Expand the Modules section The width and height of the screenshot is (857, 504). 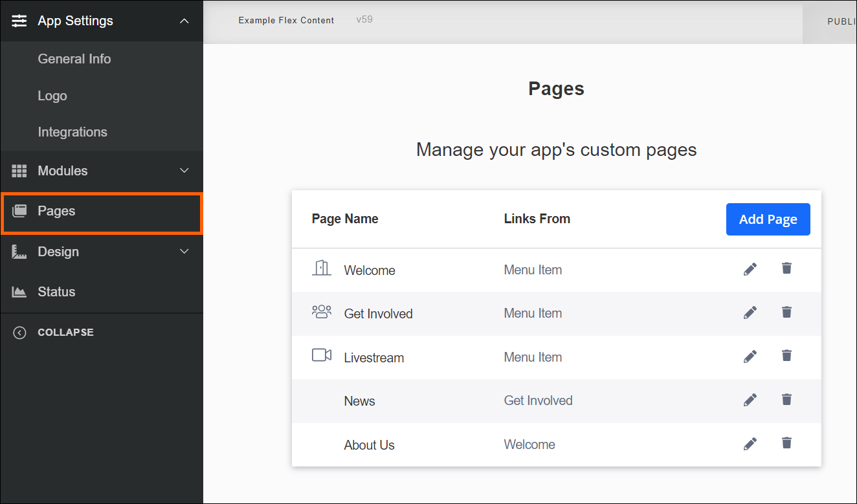(x=184, y=171)
